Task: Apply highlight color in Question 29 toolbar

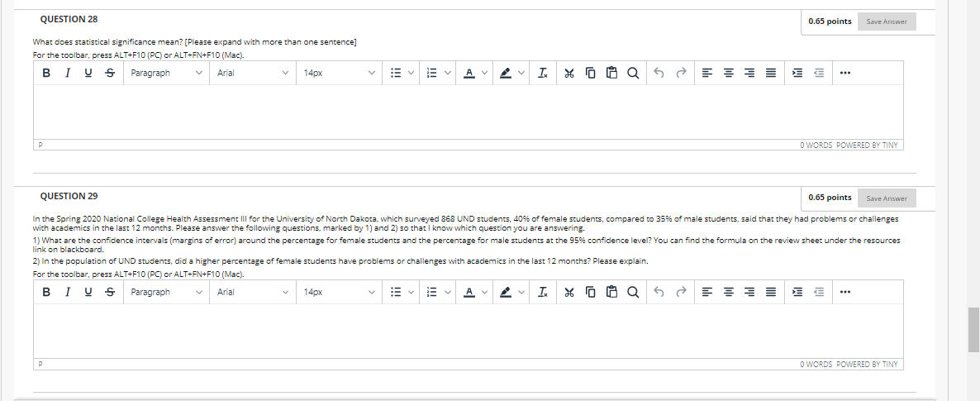Action: click(506, 292)
